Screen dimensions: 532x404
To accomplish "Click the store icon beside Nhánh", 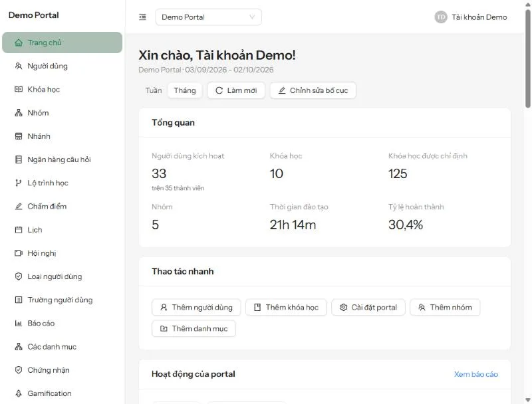I will click(19, 136).
